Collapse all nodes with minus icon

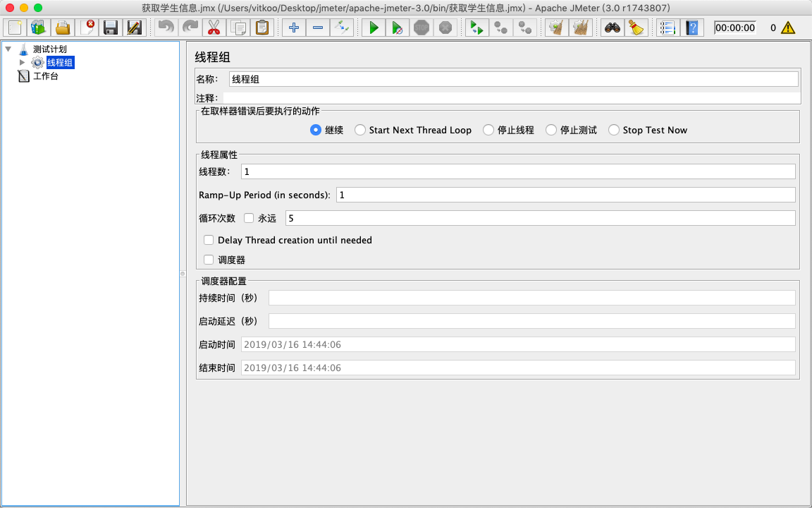point(318,28)
